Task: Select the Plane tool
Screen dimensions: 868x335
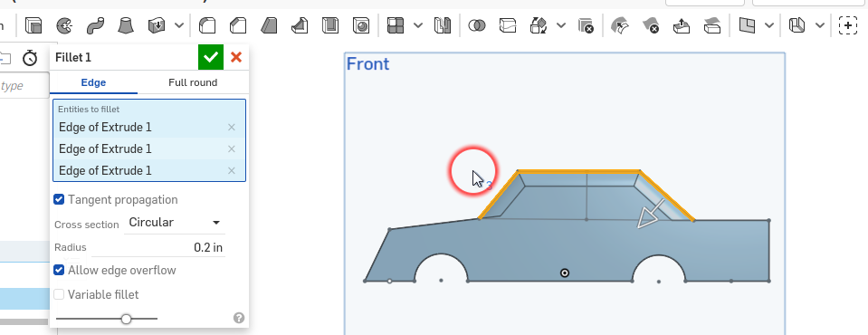Action: [x=747, y=25]
